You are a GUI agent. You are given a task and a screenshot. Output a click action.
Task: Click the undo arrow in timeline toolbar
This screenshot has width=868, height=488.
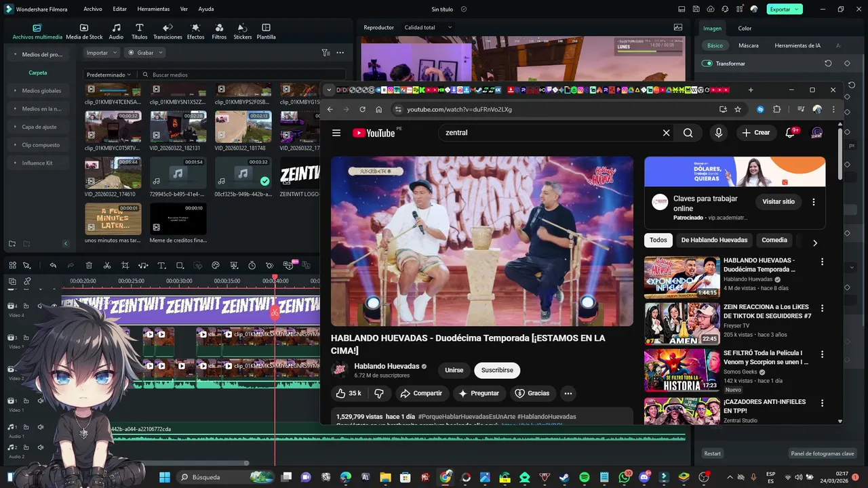tap(53, 265)
